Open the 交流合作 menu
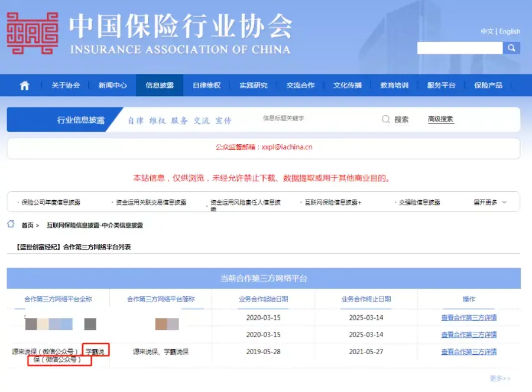The image size is (532, 392). [x=300, y=86]
